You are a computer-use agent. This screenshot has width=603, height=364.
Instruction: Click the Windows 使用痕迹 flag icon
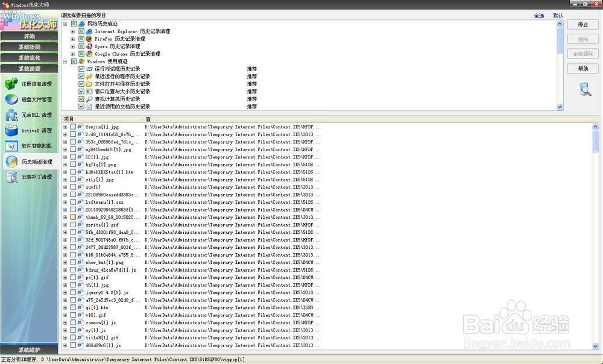(x=81, y=61)
